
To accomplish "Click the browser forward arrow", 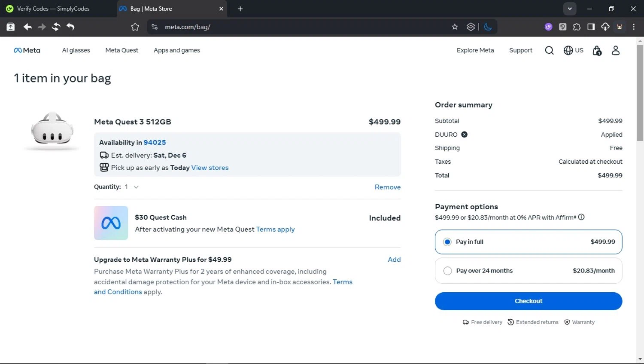I will [42, 27].
